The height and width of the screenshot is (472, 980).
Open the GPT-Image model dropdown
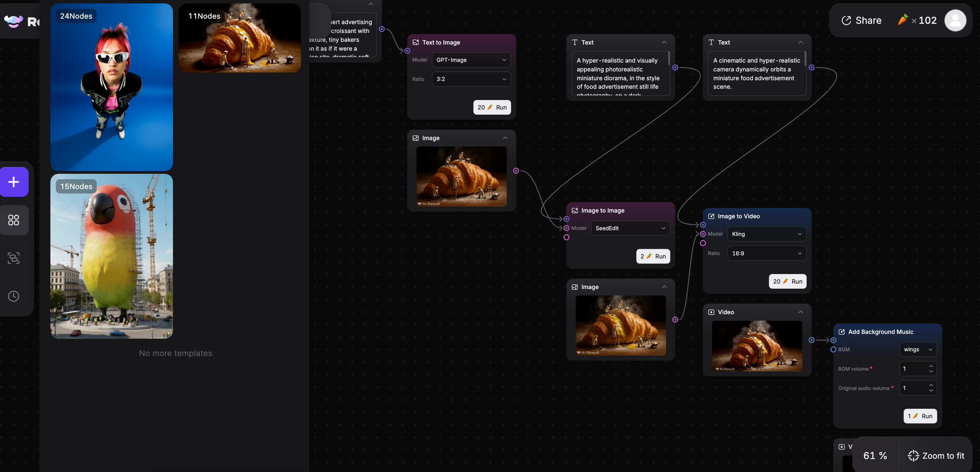pos(471,60)
